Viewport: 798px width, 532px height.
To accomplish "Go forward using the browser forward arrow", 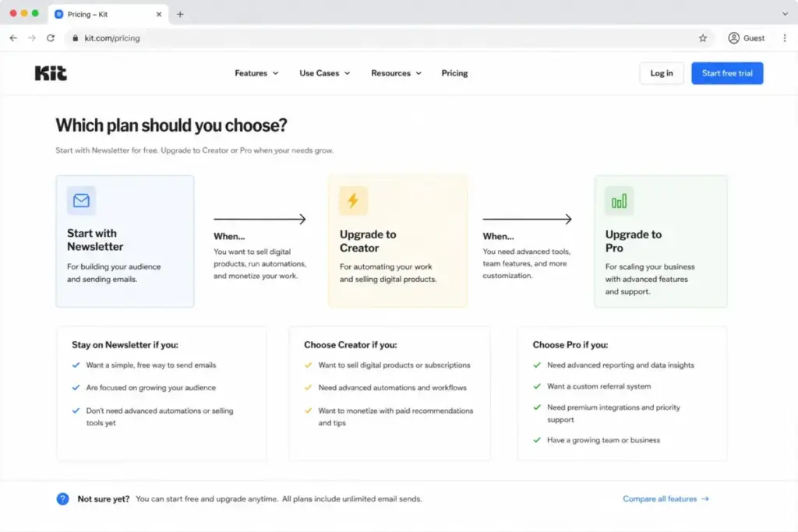I will pyautogui.click(x=32, y=38).
